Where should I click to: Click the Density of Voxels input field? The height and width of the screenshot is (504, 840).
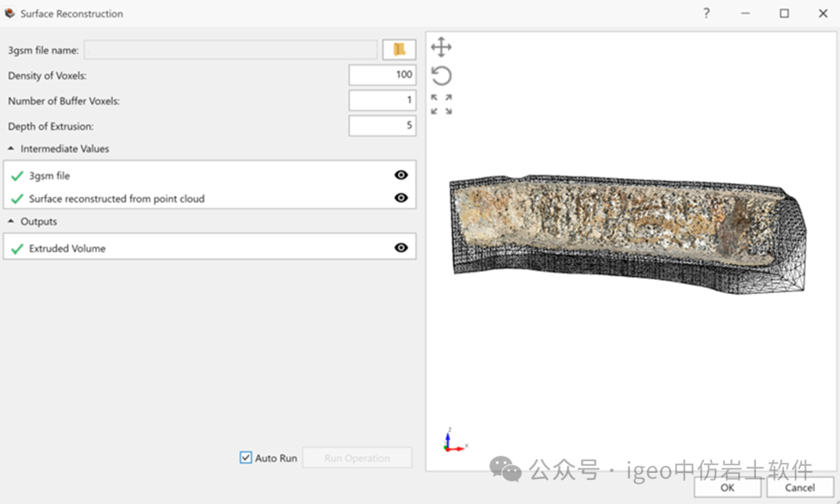[382, 75]
